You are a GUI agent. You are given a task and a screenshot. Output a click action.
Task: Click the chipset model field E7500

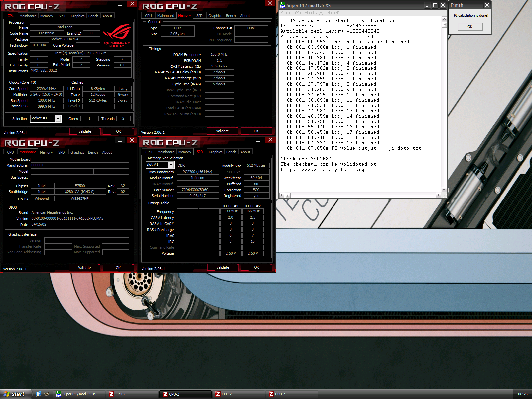coord(80,186)
